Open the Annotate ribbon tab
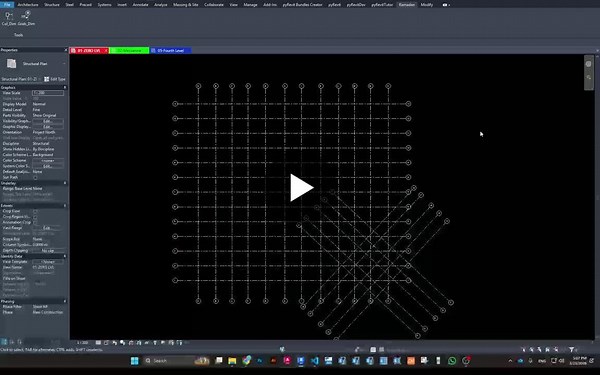 click(x=140, y=5)
